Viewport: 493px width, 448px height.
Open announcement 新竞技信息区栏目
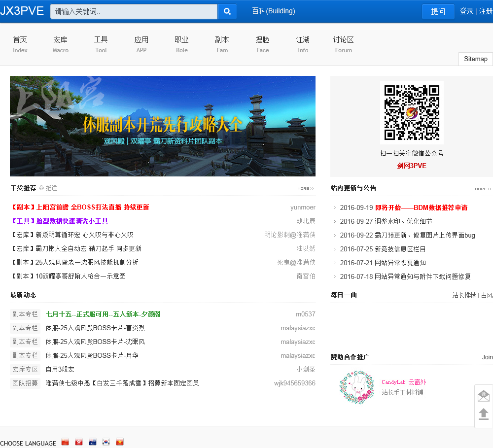coord(400,249)
